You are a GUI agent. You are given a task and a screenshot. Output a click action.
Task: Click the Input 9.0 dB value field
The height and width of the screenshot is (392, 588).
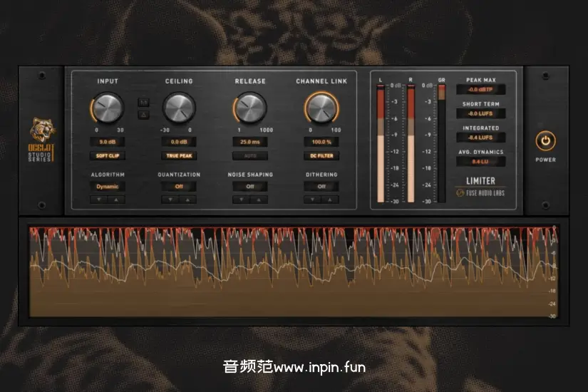point(108,142)
